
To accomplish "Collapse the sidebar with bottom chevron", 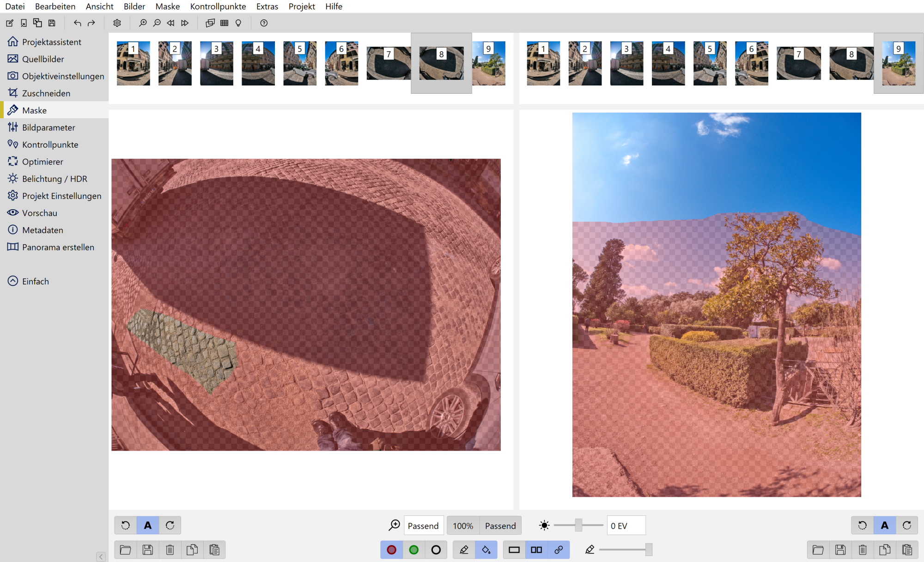I will 101,556.
